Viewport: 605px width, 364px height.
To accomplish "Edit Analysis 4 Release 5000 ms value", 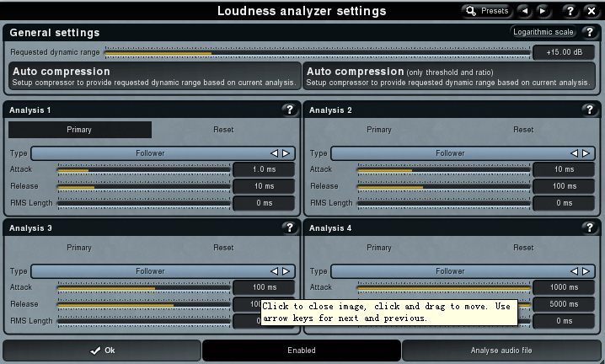I will [564, 304].
